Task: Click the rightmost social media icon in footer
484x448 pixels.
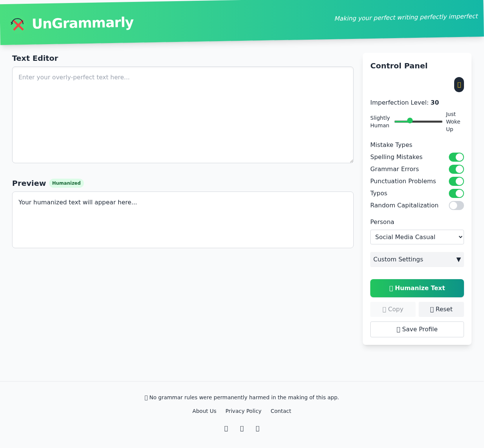Action: [x=258, y=429]
